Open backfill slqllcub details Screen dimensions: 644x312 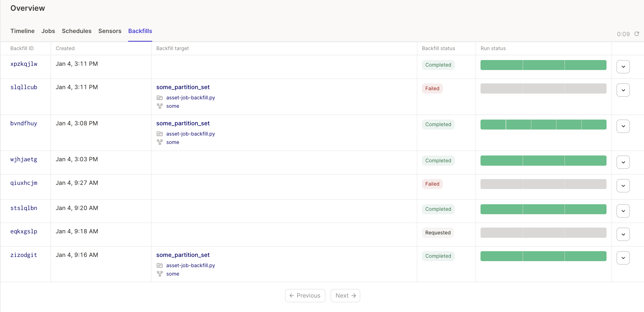pyautogui.click(x=24, y=87)
